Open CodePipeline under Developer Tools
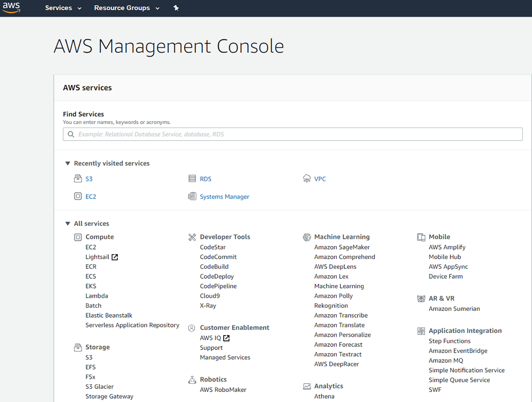The height and width of the screenshot is (402, 532). tap(218, 286)
